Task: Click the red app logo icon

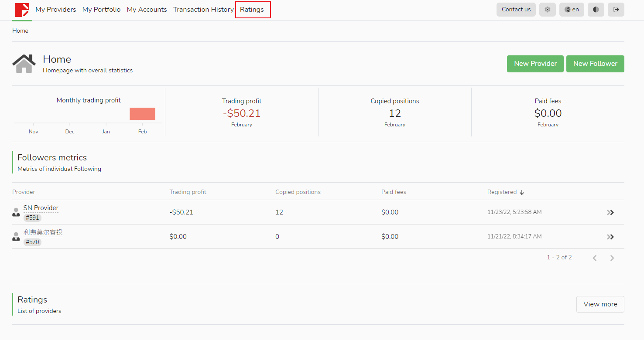Action: (x=22, y=10)
